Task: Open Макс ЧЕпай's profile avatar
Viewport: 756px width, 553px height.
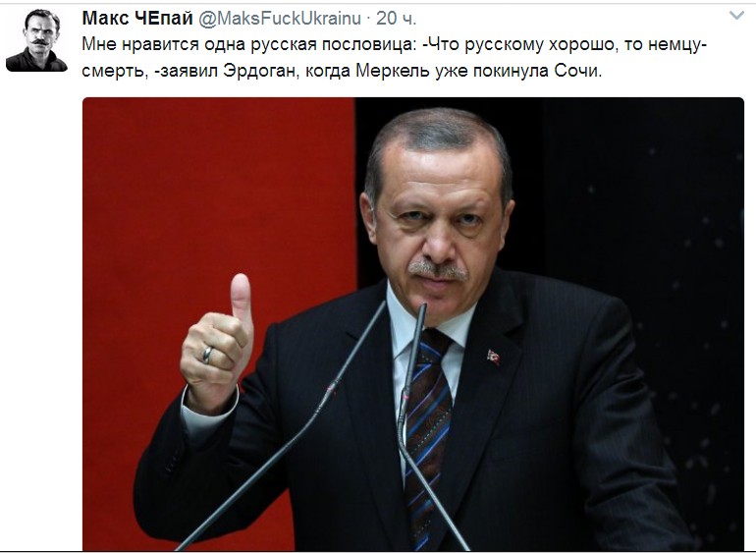Action: (36, 40)
